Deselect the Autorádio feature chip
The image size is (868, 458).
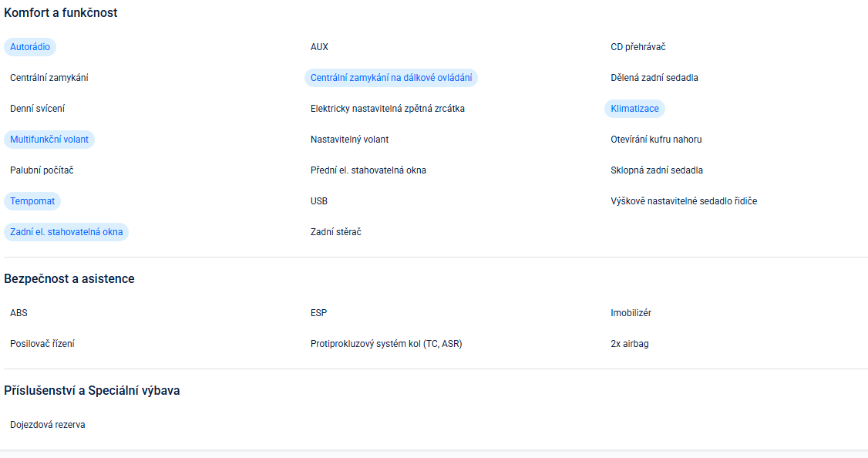[x=30, y=47]
